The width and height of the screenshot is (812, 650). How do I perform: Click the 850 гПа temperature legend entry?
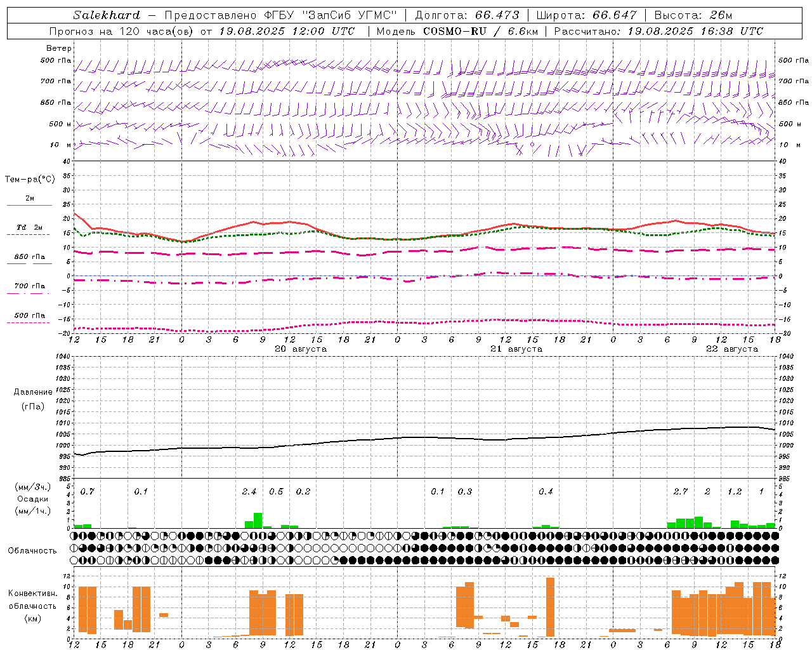pyautogui.click(x=30, y=257)
